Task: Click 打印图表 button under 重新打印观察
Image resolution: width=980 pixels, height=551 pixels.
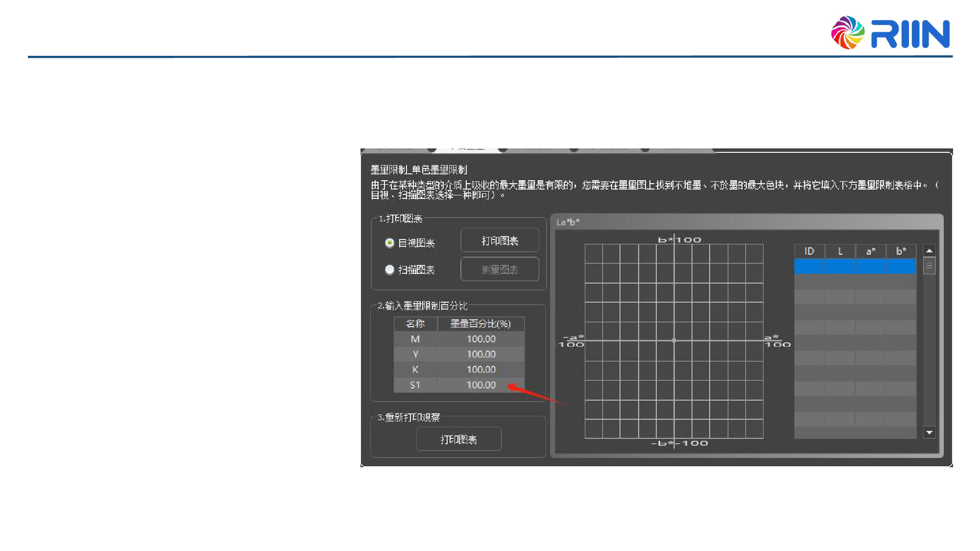Action: [458, 439]
